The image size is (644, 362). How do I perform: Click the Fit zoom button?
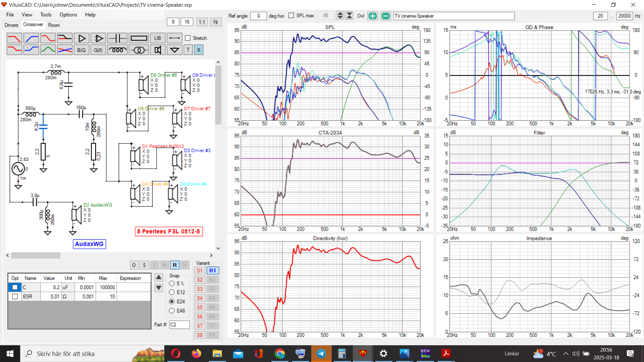point(215,22)
